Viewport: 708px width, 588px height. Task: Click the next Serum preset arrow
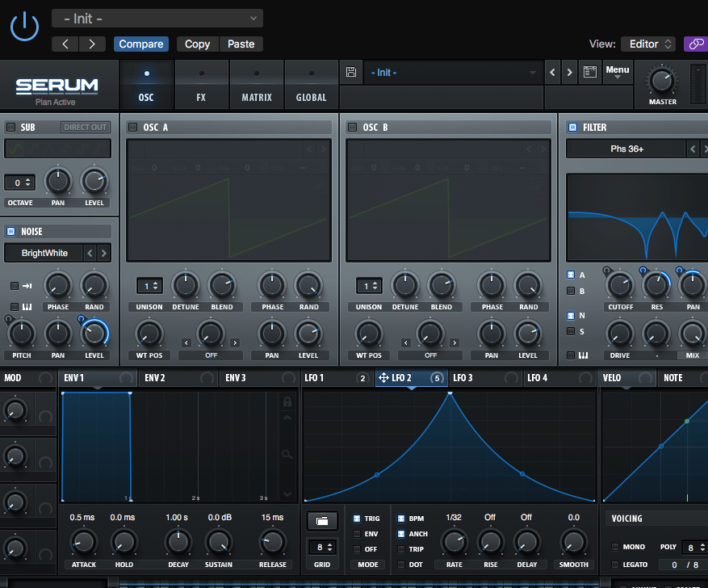570,73
